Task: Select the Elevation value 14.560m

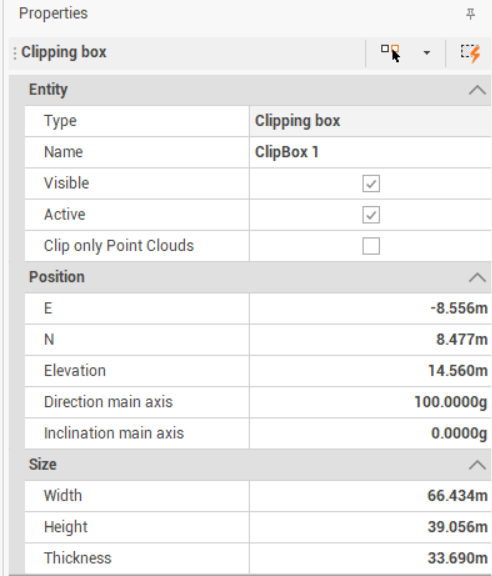Action: tap(370, 371)
